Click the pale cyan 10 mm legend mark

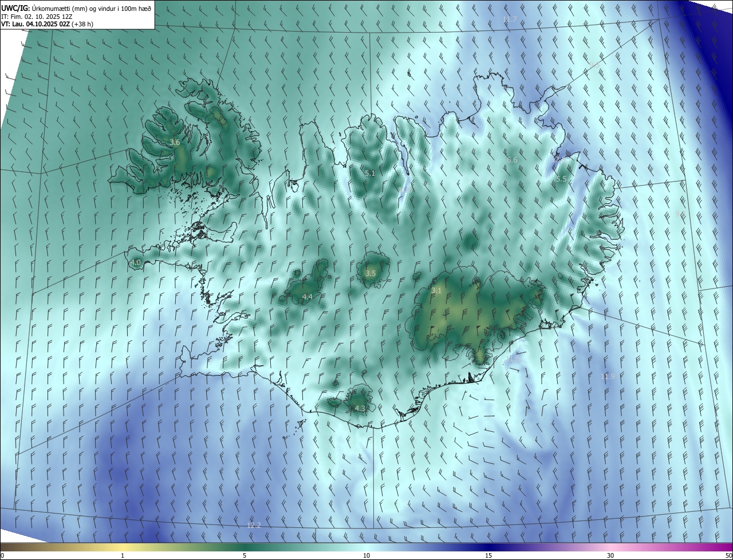pyautogui.click(x=366, y=555)
